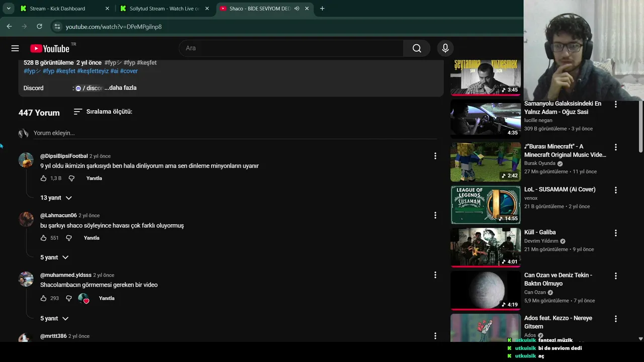Reload the YouTube page

[x=39, y=26]
